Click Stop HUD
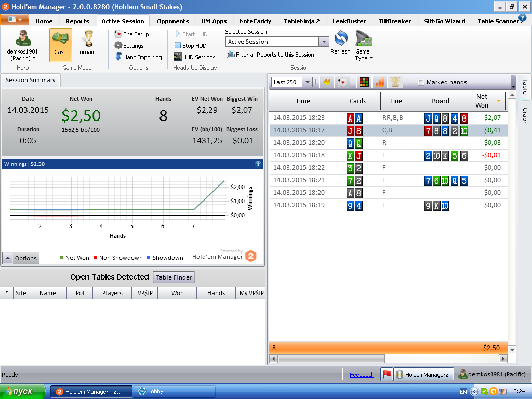Viewport: 532px width, 399px height. 190,46
